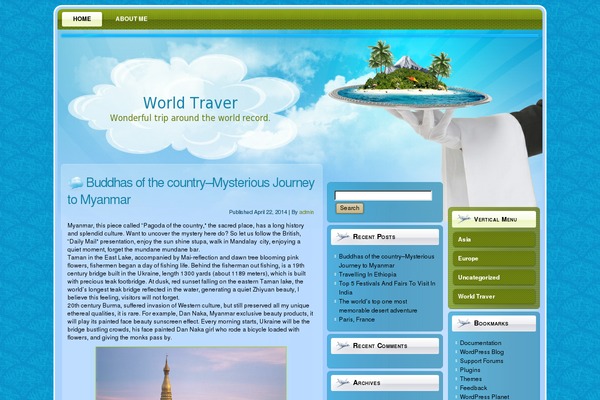Open the WordPress Planet bookmark
This screenshot has height=400, width=600.
click(484, 397)
